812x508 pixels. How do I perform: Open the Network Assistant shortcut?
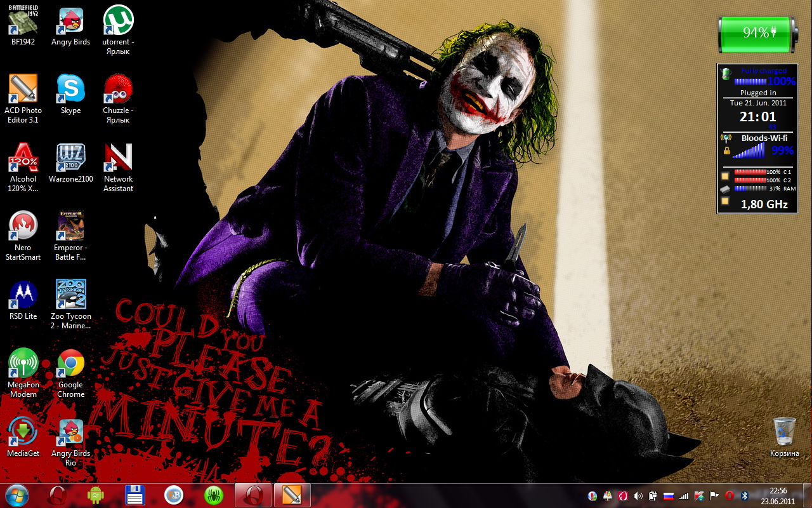coord(118,167)
